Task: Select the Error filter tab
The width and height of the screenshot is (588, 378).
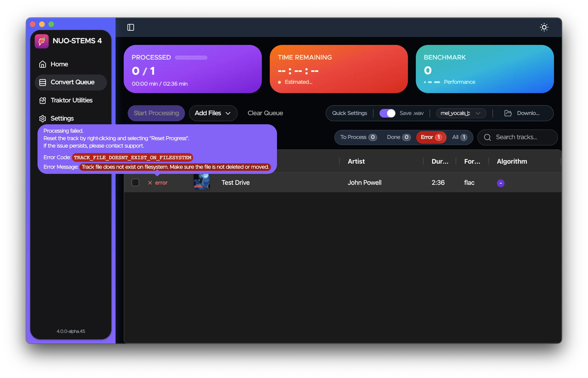Action: (431, 137)
